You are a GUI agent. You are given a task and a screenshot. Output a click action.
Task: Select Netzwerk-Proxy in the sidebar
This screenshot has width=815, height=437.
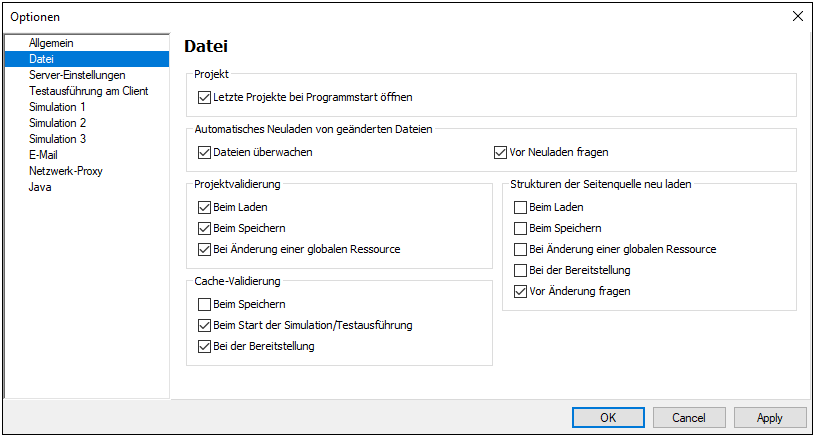(x=65, y=171)
